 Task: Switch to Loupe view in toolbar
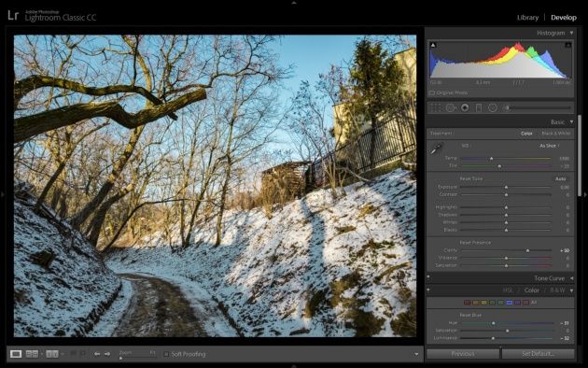16,354
